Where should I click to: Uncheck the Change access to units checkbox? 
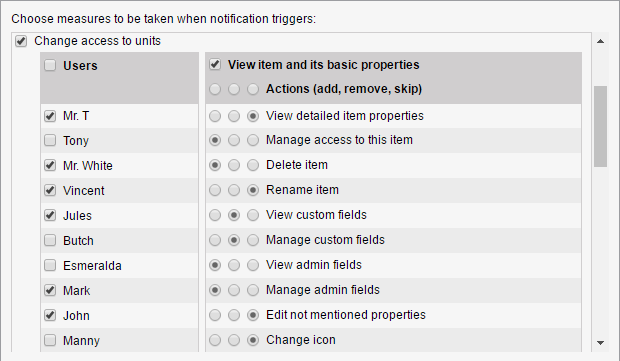click(21, 41)
